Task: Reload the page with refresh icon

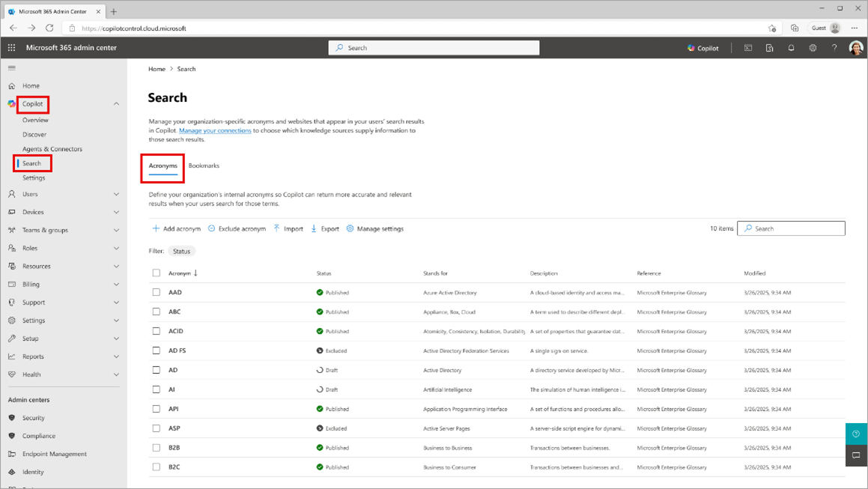Action: [x=49, y=28]
